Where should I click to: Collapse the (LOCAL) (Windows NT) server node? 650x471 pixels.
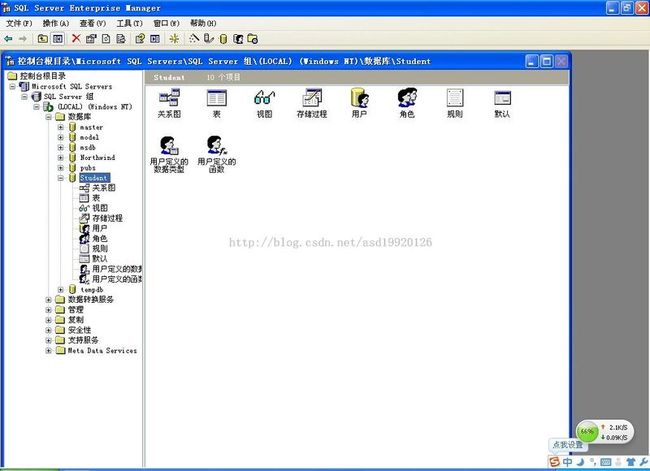point(37,107)
